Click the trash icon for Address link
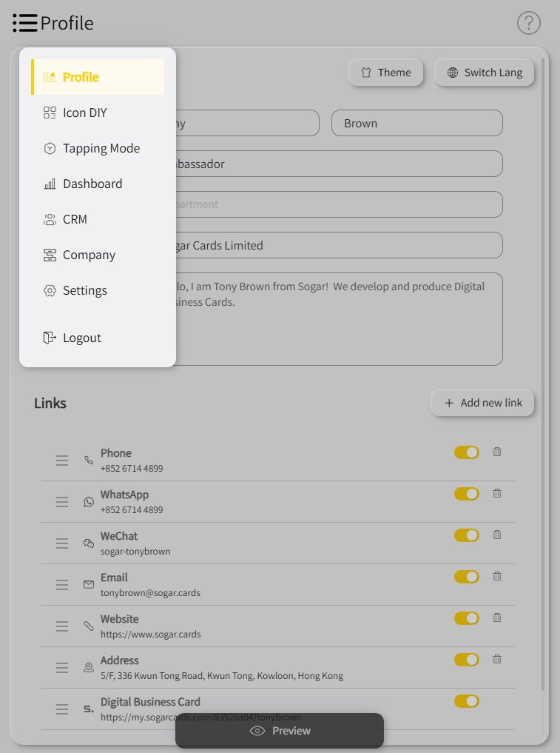The width and height of the screenshot is (560, 753). coord(497,659)
